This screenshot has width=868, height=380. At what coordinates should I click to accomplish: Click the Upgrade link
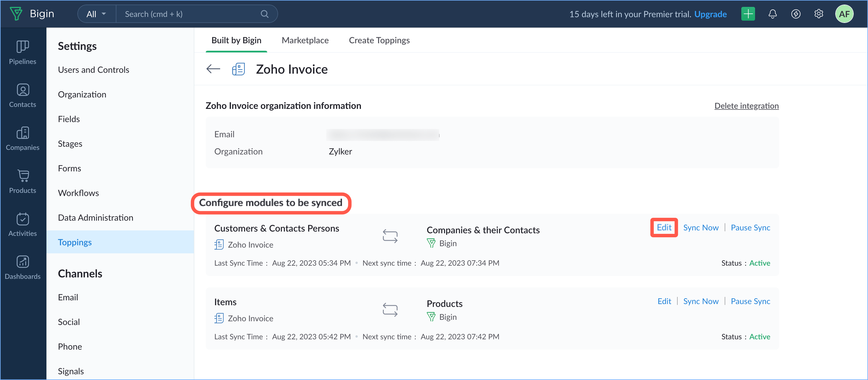pos(710,14)
